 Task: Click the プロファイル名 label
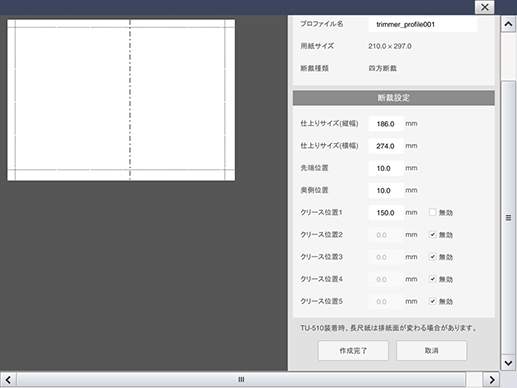pyautogui.click(x=322, y=24)
